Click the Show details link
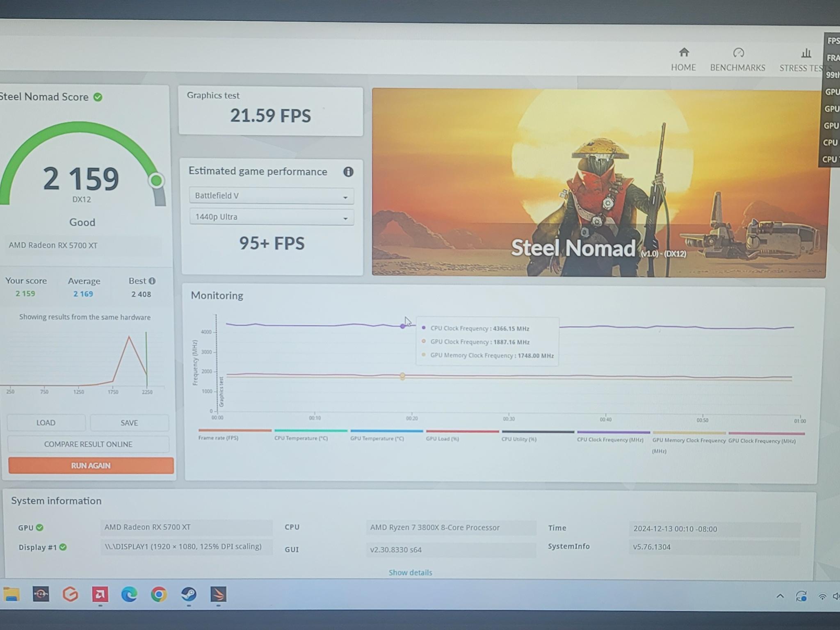840x630 pixels. [410, 573]
